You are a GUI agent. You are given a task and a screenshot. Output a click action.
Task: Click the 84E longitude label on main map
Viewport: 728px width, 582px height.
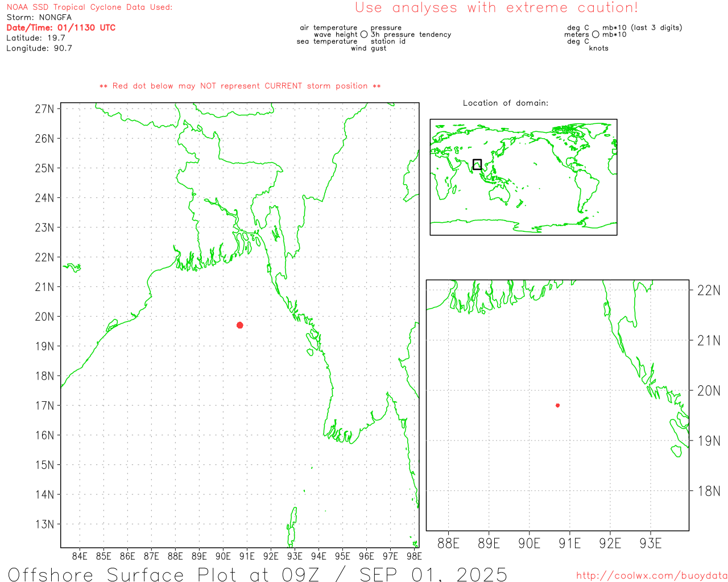pos(80,556)
